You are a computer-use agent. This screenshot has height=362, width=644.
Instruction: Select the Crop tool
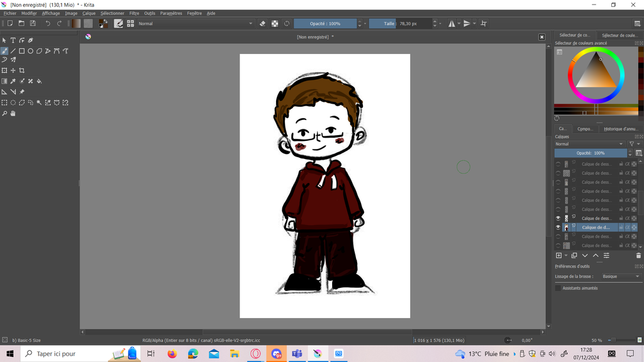pyautogui.click(x=21, y=70)
